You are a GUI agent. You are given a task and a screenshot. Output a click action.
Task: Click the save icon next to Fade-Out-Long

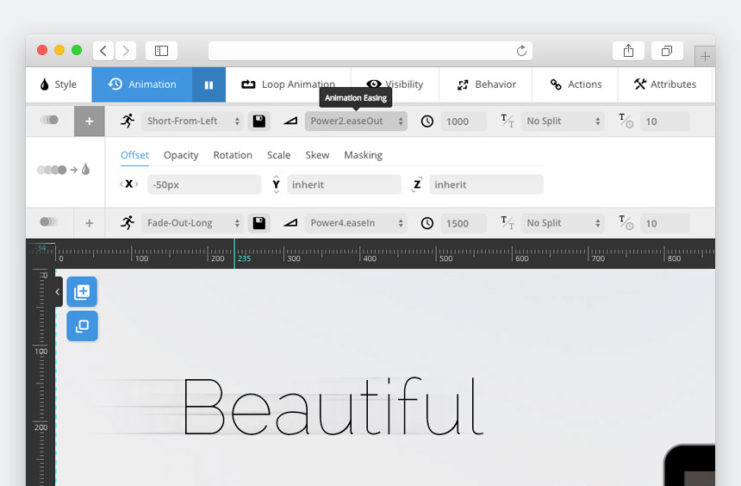click(259, 223)
